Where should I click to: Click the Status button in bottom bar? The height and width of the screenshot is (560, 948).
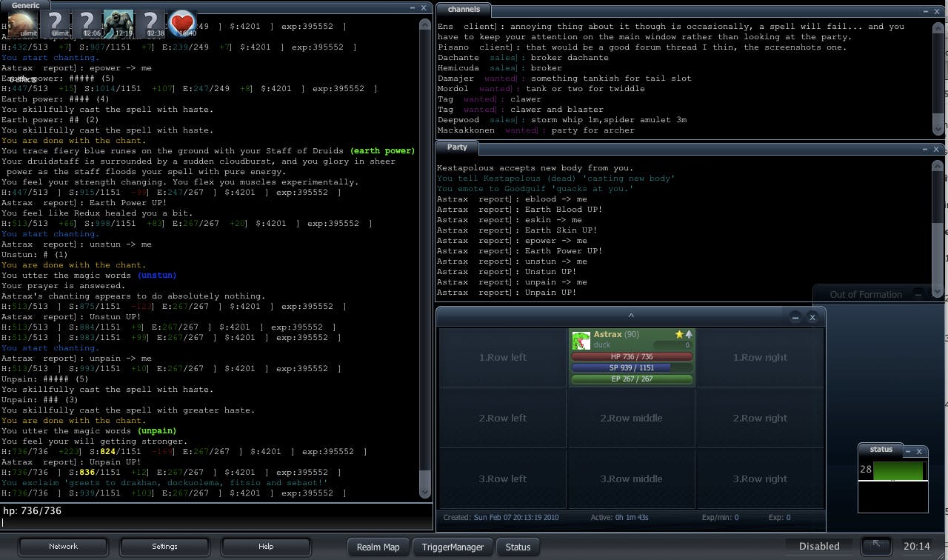518,547
